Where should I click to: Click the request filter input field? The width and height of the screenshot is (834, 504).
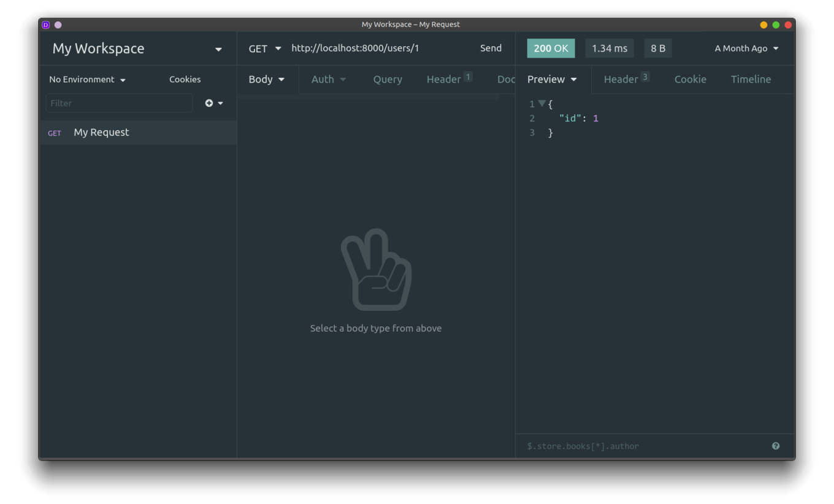(119, 103)
